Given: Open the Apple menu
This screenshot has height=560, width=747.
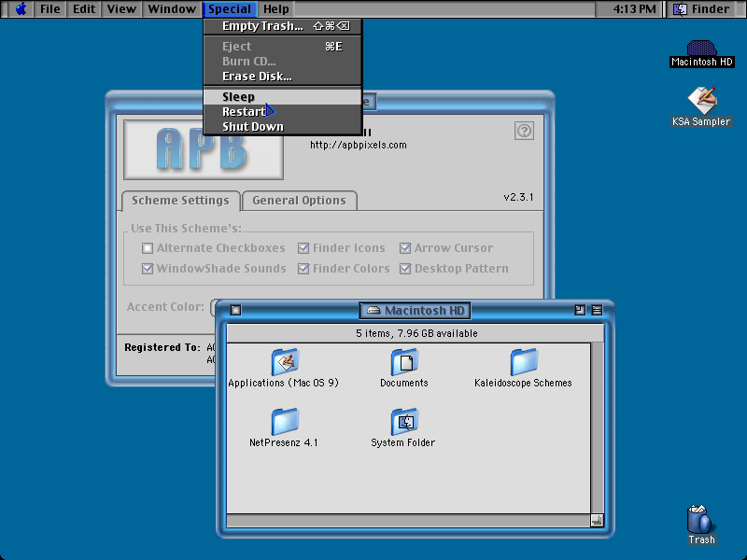Looking at the screenshot, I should (21, 9).
